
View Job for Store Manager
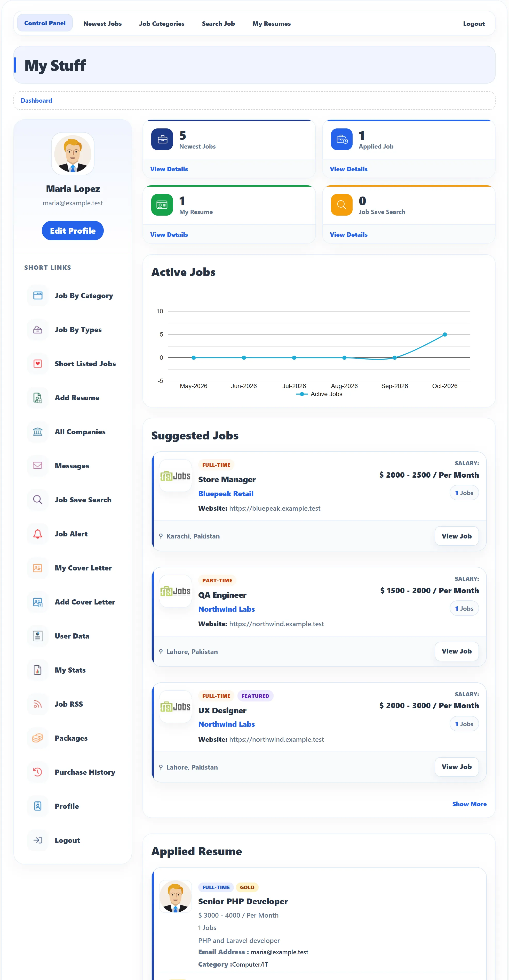pos(456,536)
